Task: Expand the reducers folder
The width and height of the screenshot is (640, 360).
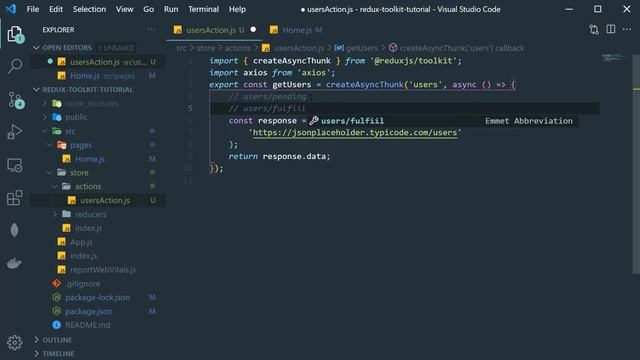Action: (x=55, y=214)
